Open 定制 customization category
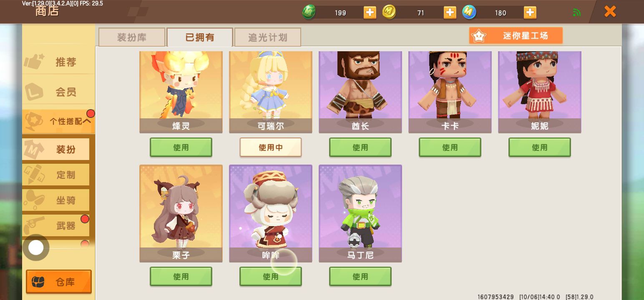This screenshot has width=644, height=300. (x=56, y=175)
